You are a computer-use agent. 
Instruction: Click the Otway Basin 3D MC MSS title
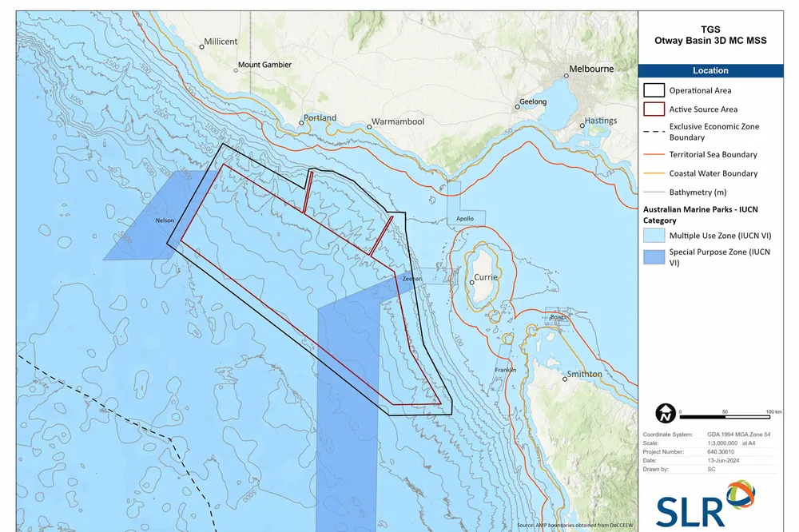[x=710, y=41]
